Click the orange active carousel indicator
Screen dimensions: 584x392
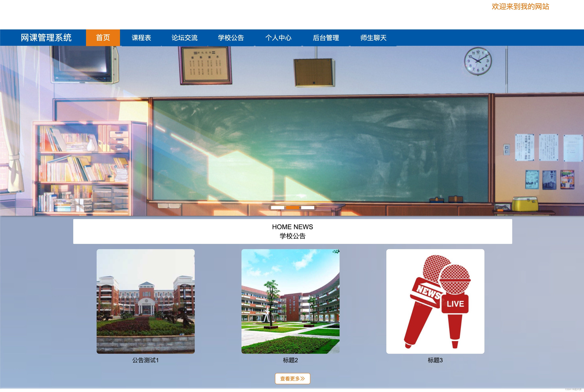tap(292, 207)
